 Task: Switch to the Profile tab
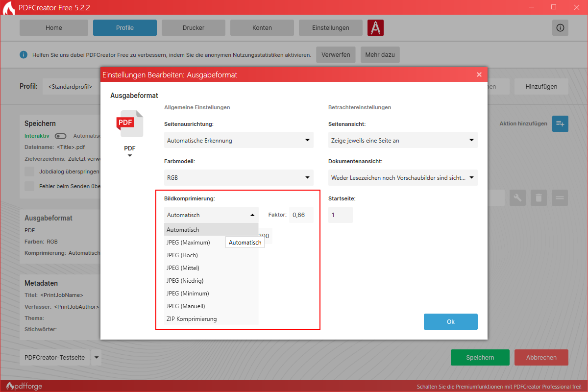(125, 28)
